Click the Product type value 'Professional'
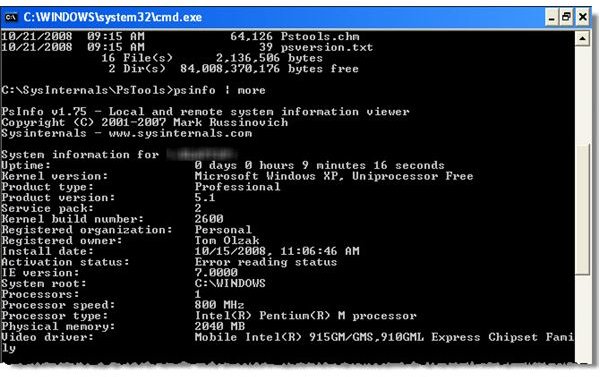Screen dimensions: 600x377 coord(237,187)
